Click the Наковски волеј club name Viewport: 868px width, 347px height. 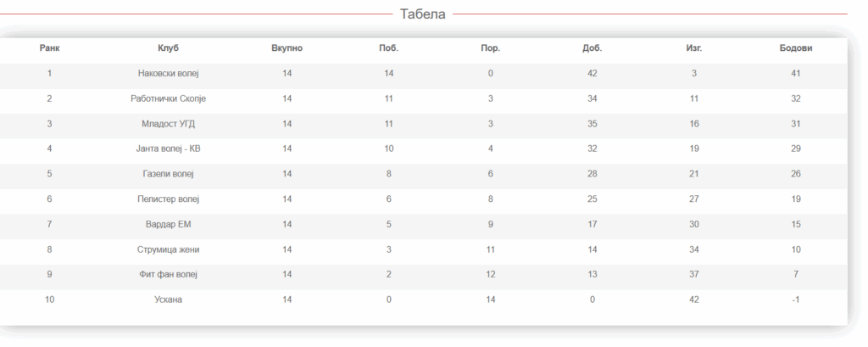(168, 74)
